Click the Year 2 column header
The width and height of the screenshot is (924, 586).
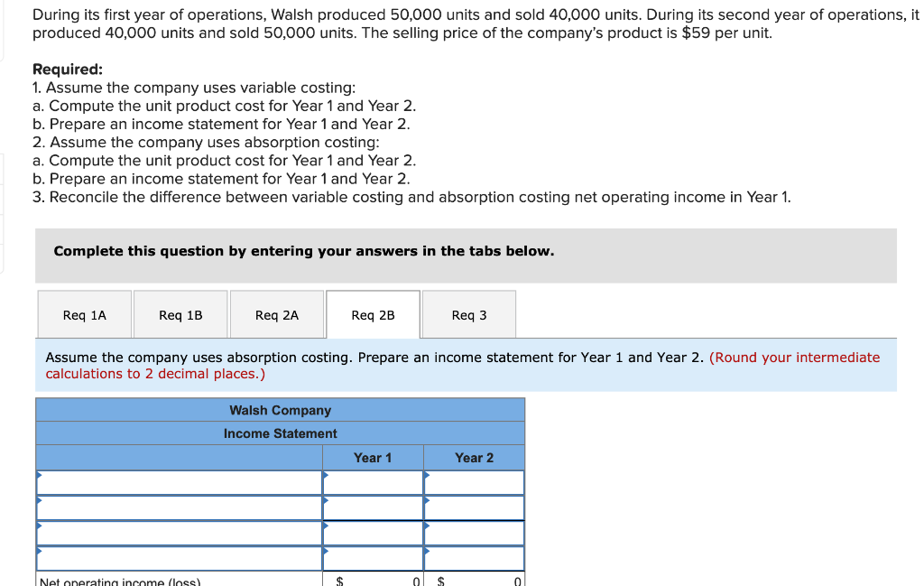474,458
